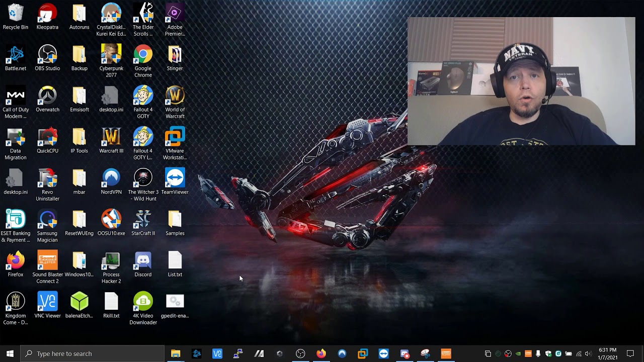Open Data Migration desktop shortcut
This screenshot has height=362, width=644.
[16, 144]
